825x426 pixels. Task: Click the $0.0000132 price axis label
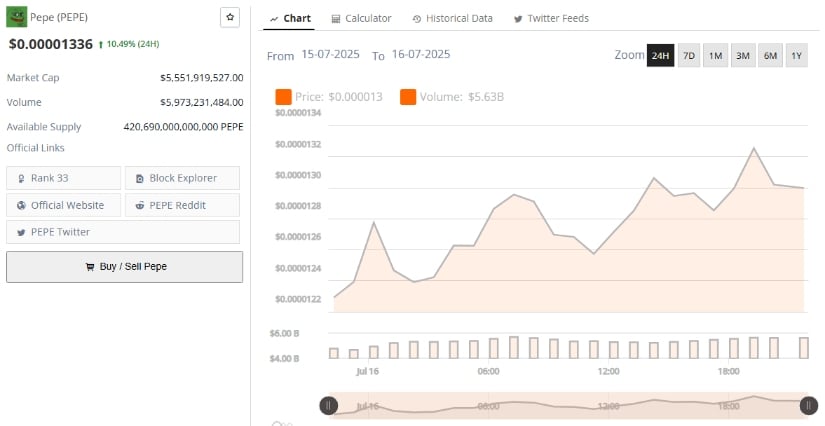(x=298, y=144)
